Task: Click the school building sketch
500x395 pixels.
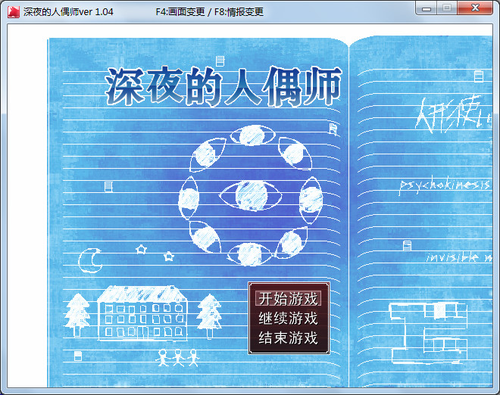Action: pyautogui.click(x=143, y=313)
